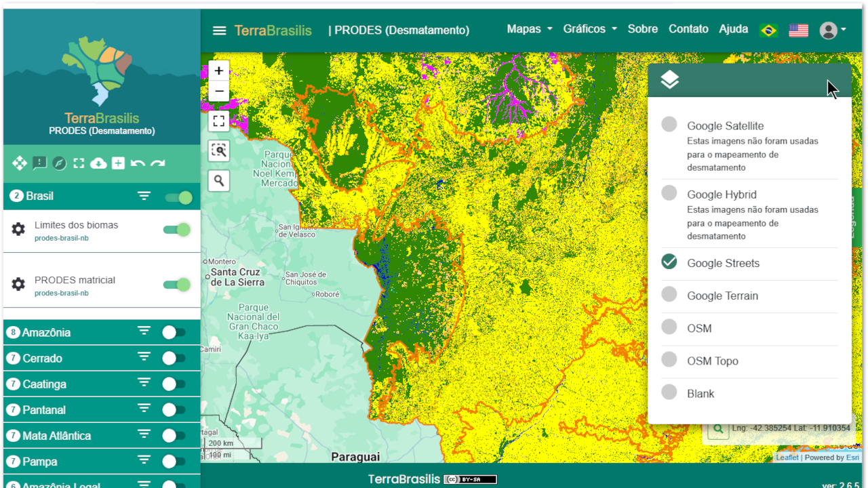Open the Leaflet attribution link
This screenshot has width=868, height=488.
pyautogui.click(x=787, y=457)
